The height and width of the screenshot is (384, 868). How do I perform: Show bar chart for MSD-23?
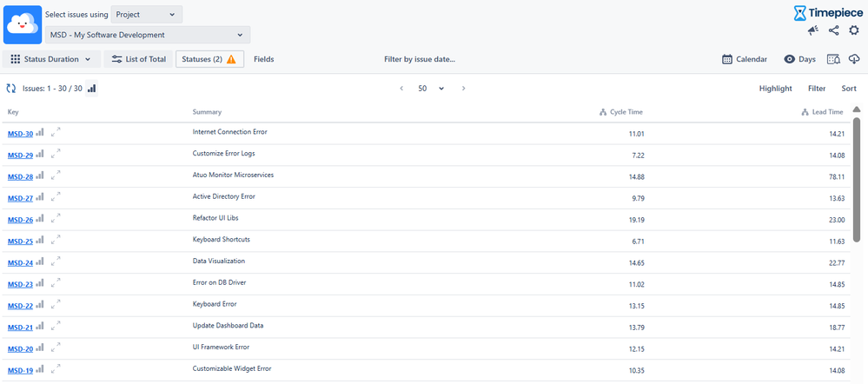pyautogui.click(x=40, y=284)
